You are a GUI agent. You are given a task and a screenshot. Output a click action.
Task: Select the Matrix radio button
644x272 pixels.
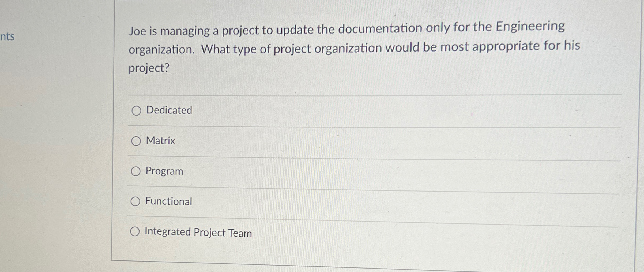[136, 141]
